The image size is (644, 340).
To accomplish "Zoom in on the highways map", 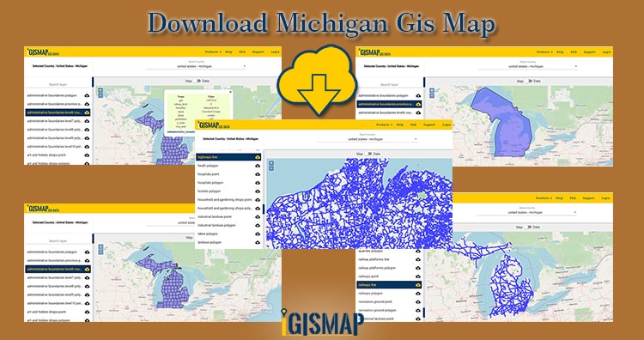I will (271, 163).
